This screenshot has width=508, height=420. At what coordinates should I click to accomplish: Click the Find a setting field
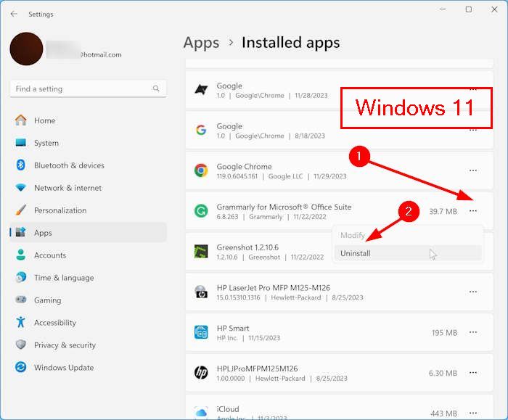point(88,88)
